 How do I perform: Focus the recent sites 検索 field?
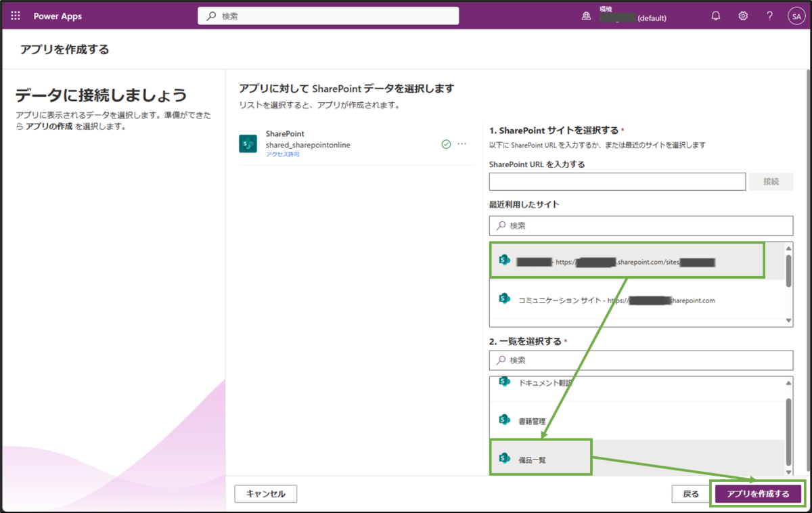(641, 225)
